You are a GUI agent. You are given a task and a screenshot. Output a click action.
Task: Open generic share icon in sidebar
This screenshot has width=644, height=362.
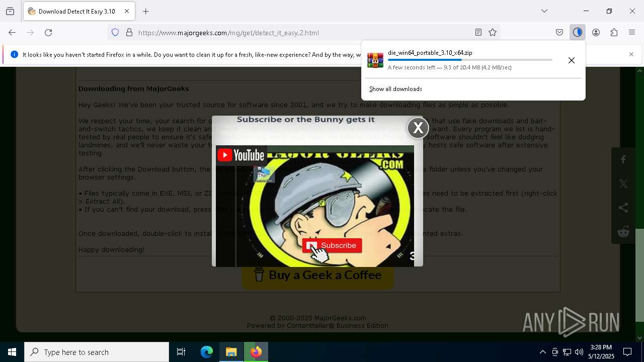click(623, 208)
